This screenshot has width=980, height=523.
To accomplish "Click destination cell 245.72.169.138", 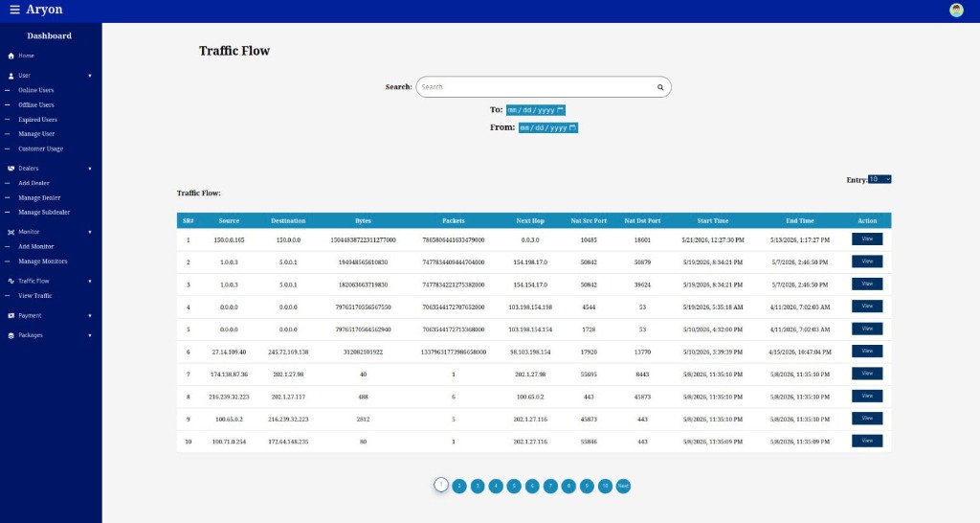I will pos(288,352).
